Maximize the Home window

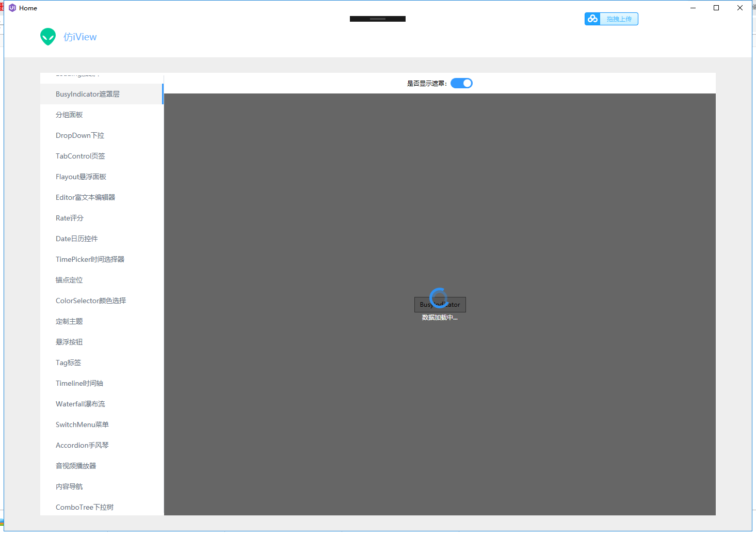click(716, 8)
